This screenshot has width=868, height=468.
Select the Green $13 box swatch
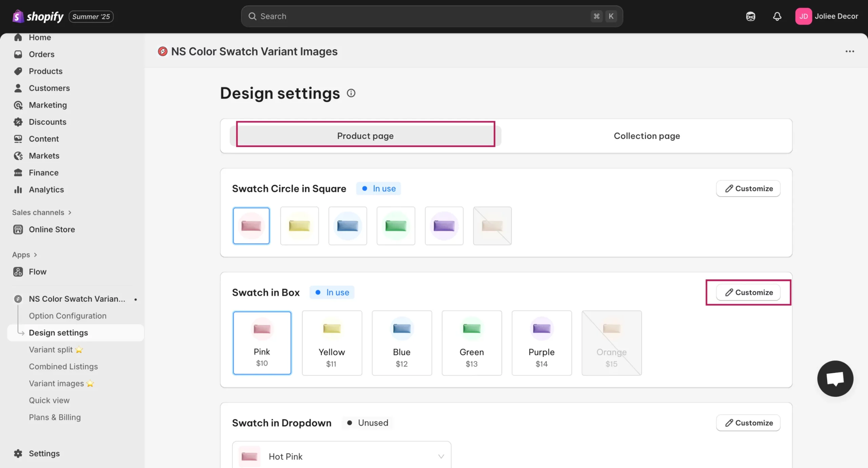[472, 343]
